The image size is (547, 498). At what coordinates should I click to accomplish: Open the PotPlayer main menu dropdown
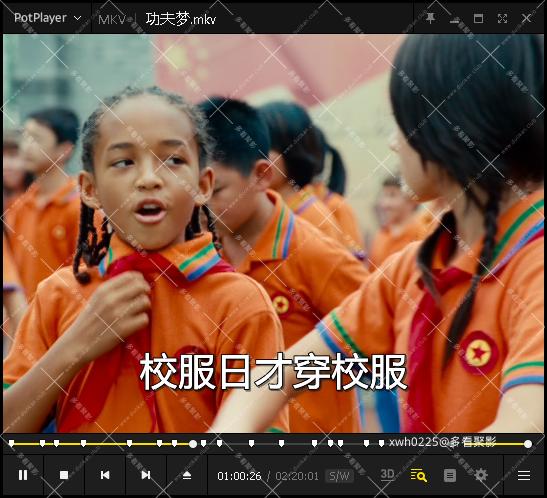click(x=47, y=18)
